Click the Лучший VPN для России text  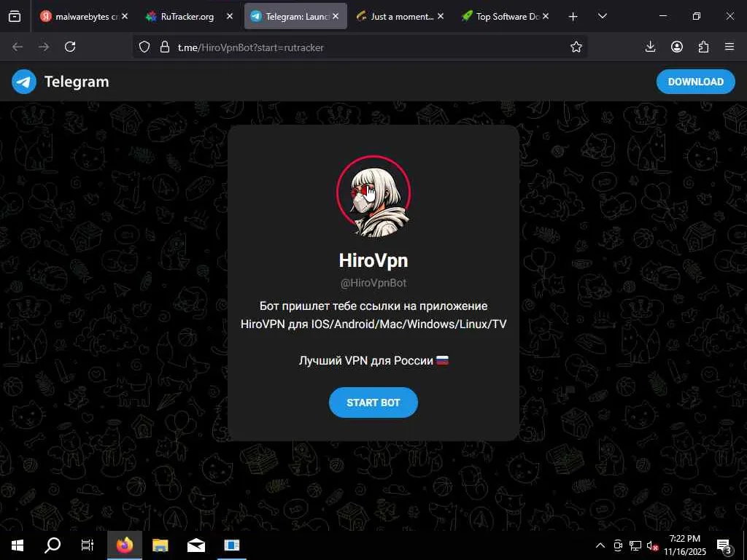[373, 360]
